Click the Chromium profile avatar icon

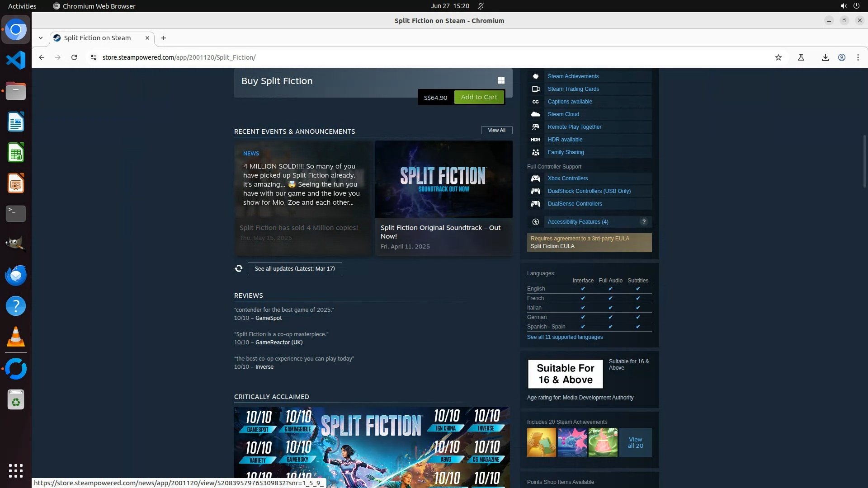842,57
